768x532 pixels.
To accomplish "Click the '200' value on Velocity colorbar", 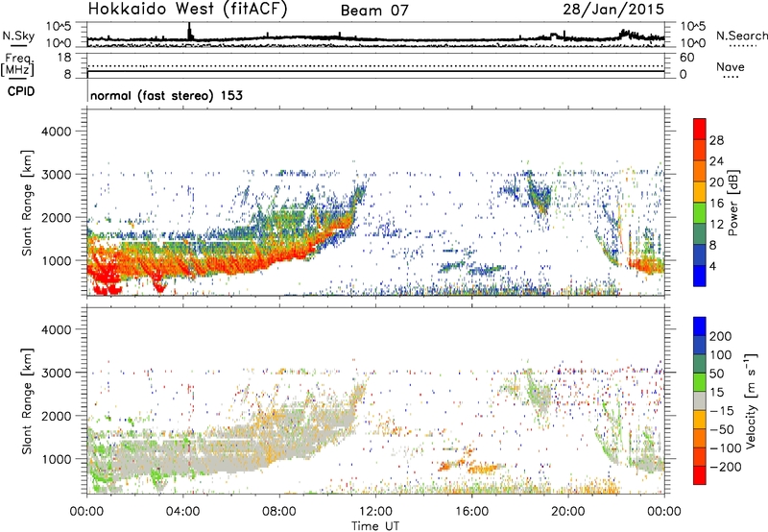I will pyautogui.click(x=721, y=336).
